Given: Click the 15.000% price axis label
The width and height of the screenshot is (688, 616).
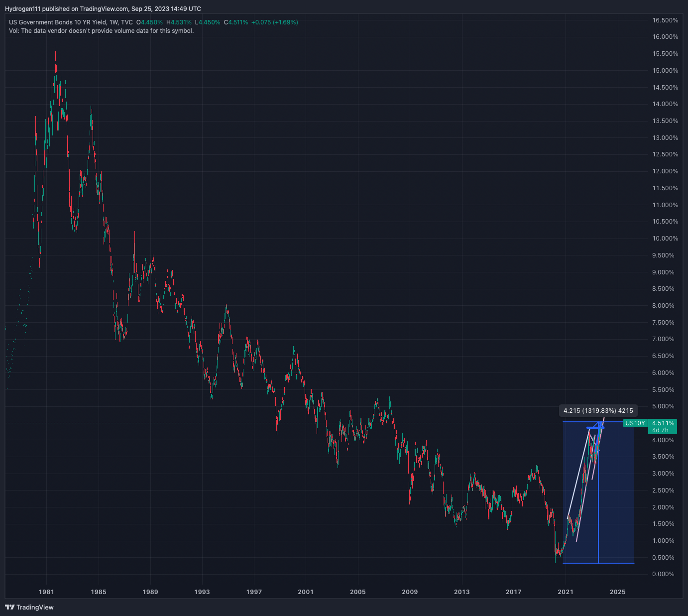Looking at the screenshot, I should tap(665, 71).
